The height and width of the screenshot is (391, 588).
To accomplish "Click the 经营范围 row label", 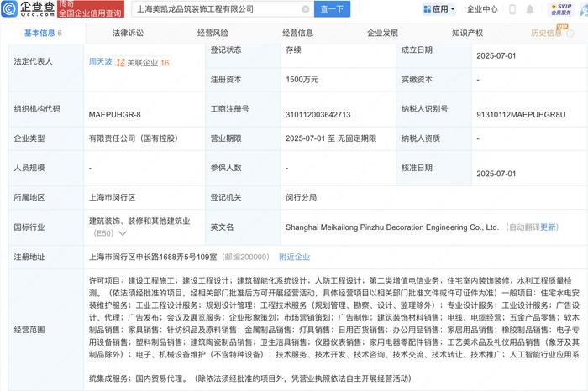I will pyautogui.click(x=29, y=330).
